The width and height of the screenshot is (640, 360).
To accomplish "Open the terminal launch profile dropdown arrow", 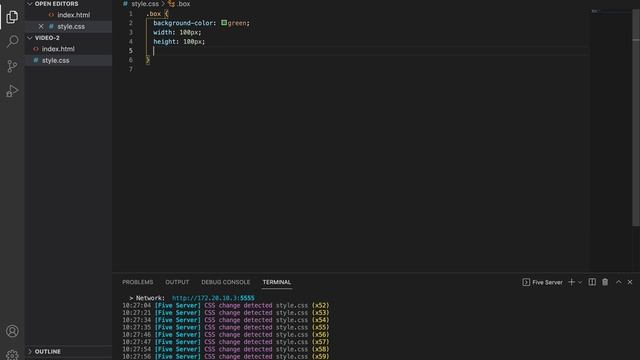I will coord(580,282).
